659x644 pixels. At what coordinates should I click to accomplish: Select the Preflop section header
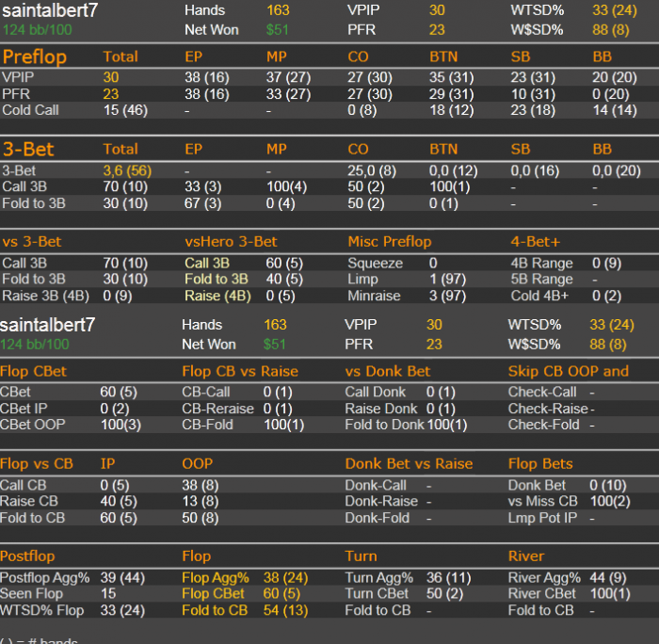[35, 56]
